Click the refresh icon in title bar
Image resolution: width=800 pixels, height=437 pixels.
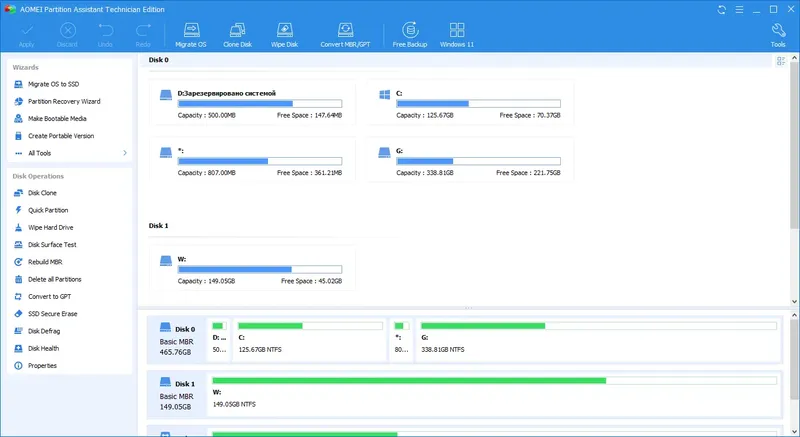[x=721, y=10]
